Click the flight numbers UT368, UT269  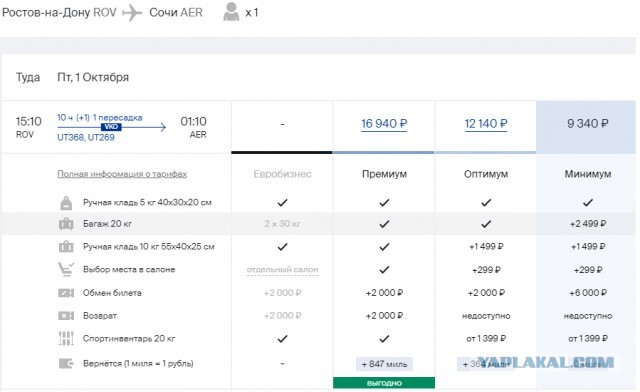click(x=86, y=138)
